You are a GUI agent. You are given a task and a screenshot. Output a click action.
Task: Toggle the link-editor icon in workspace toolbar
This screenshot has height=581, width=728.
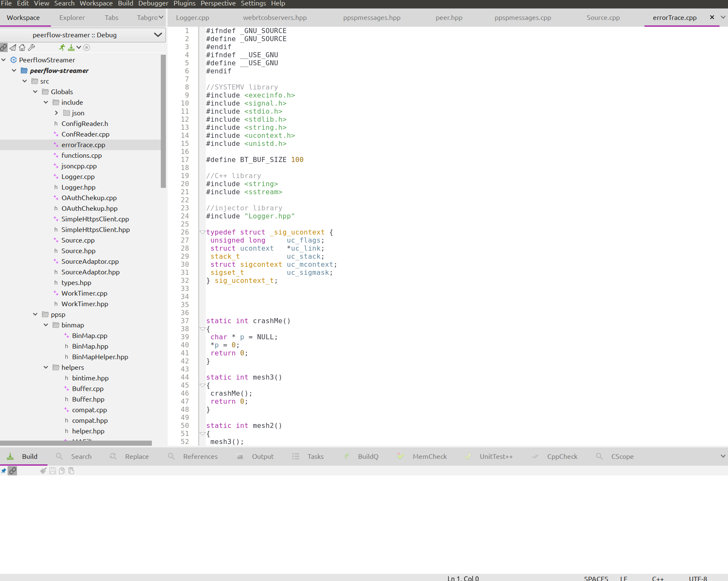(x=3, y=47)
